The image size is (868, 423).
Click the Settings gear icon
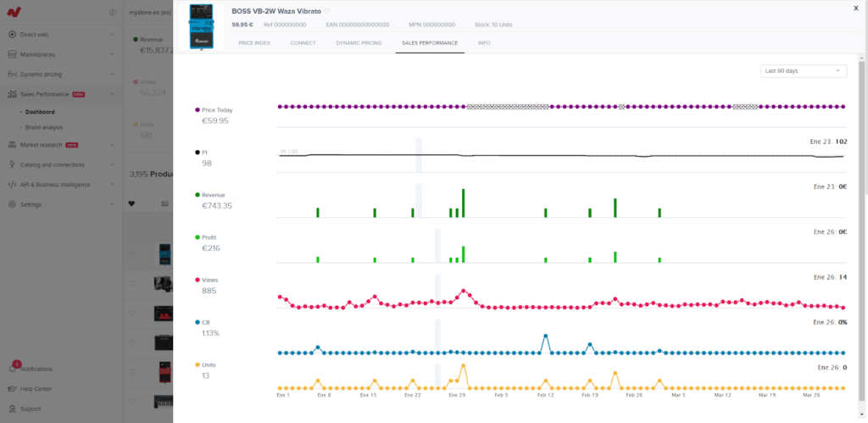(x=12, y=204)
